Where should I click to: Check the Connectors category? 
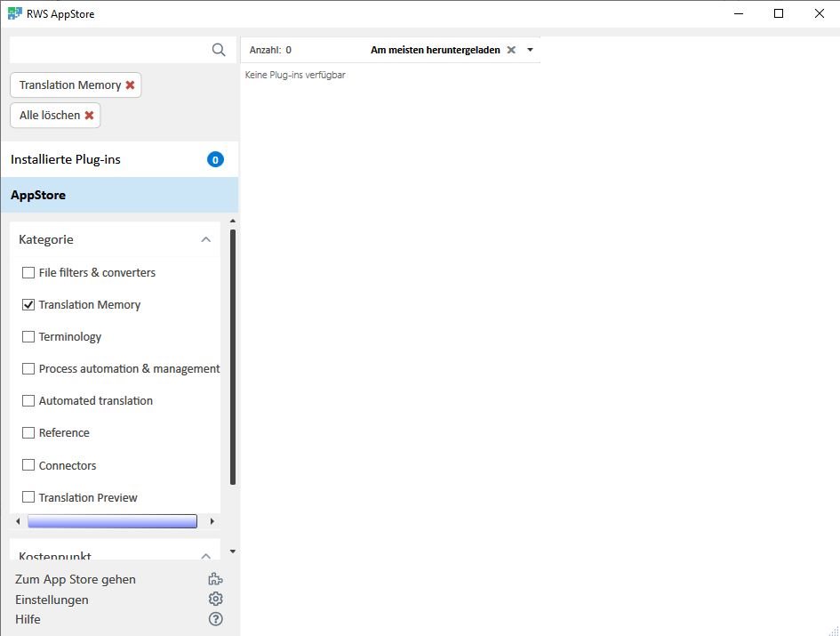(x=28, y=465)
